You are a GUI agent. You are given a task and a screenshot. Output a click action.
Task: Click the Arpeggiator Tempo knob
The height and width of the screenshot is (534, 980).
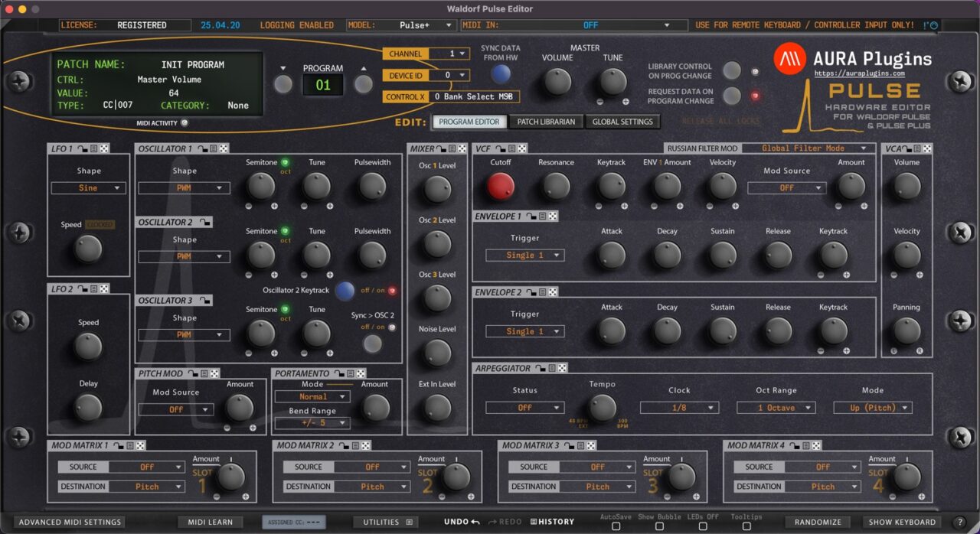[602, 408]
